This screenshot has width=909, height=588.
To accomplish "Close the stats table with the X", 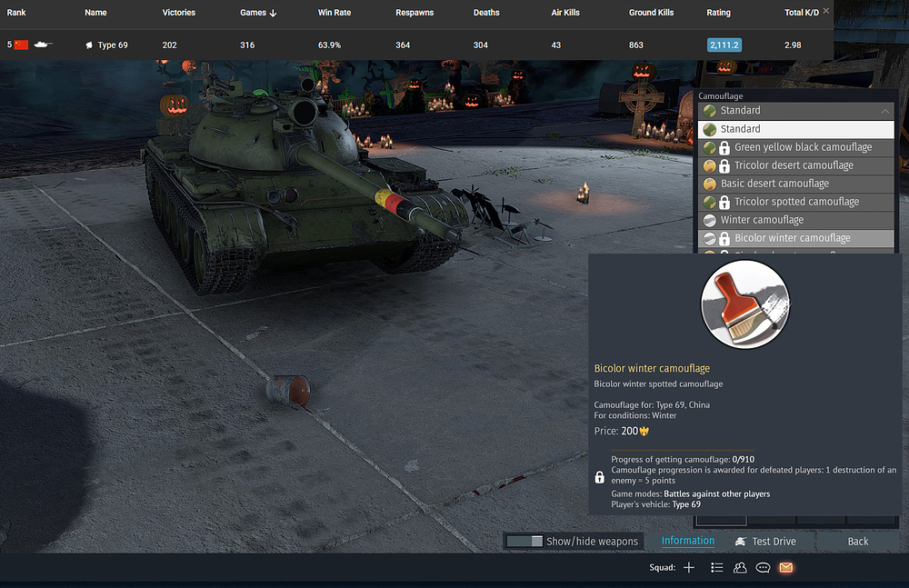I will (826, 10).
